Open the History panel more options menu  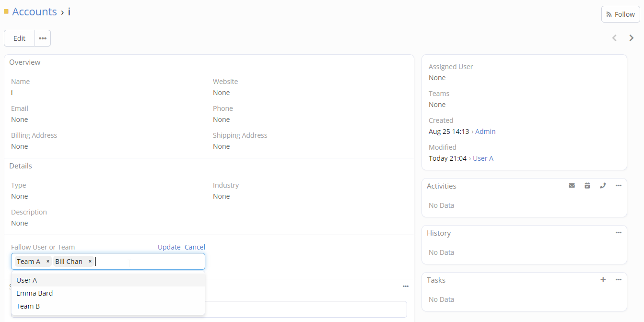click(x=619, y=233)
